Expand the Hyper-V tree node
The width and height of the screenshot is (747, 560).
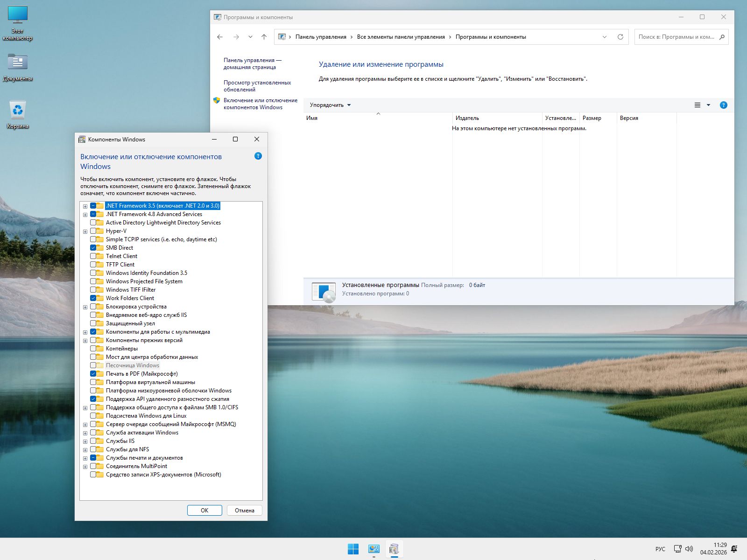point(85,231)
